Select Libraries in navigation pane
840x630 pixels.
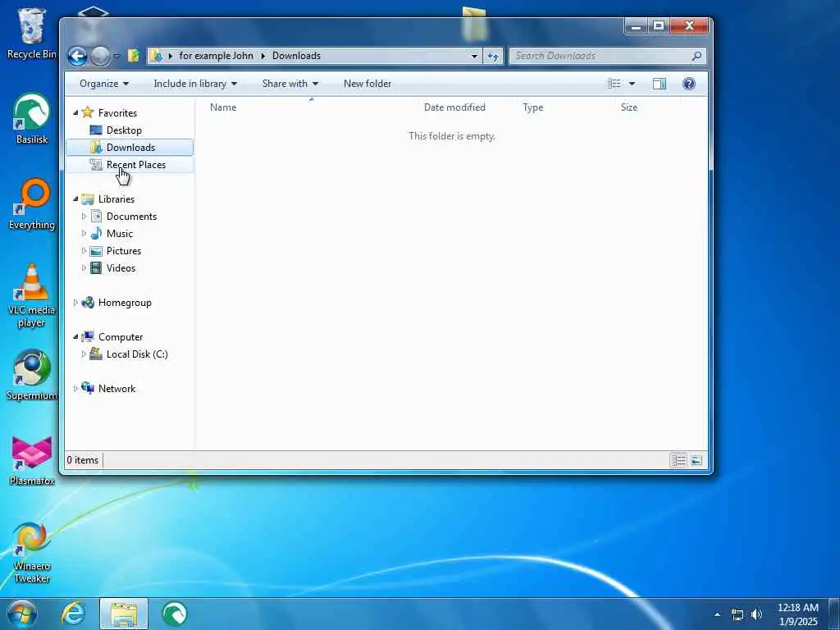click(x=116, y=199)
